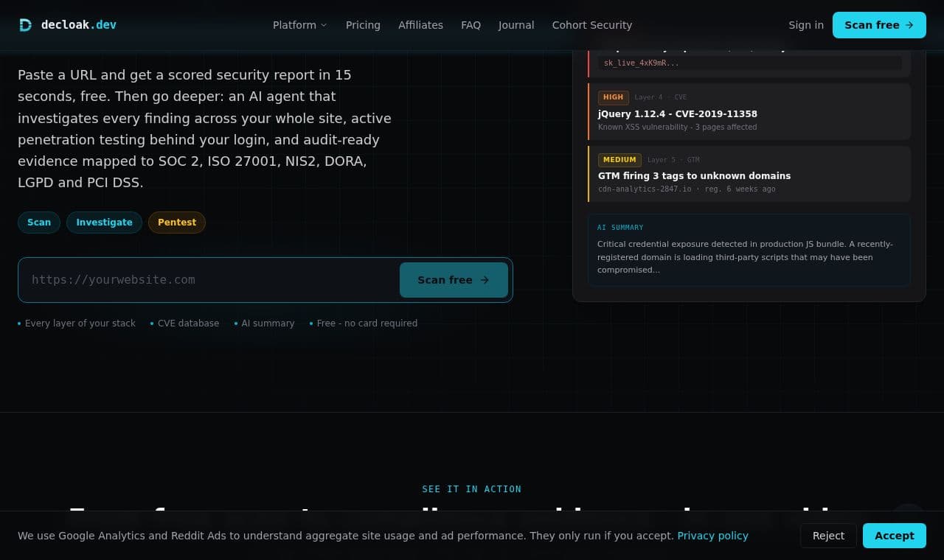Open Cohort Security in the navigation
This screenshot has height=560, width=944.
tap(592, 25)
